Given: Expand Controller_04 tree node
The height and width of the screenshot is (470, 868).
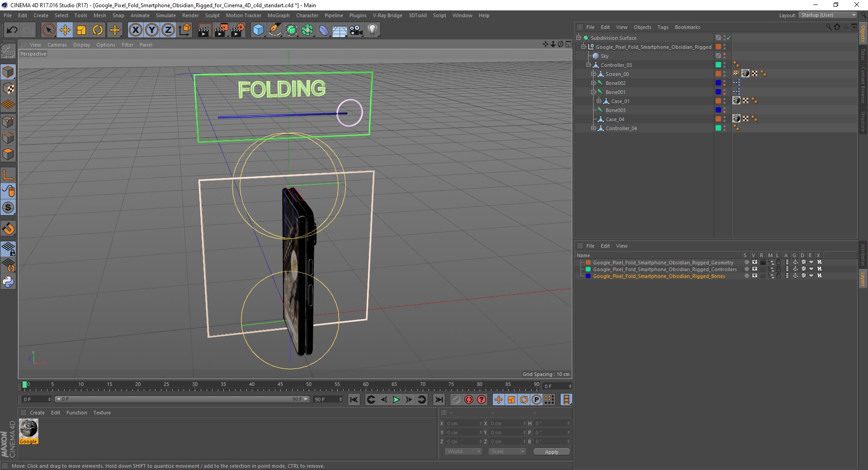Looking at the screenshot, I should coord(594,128).
